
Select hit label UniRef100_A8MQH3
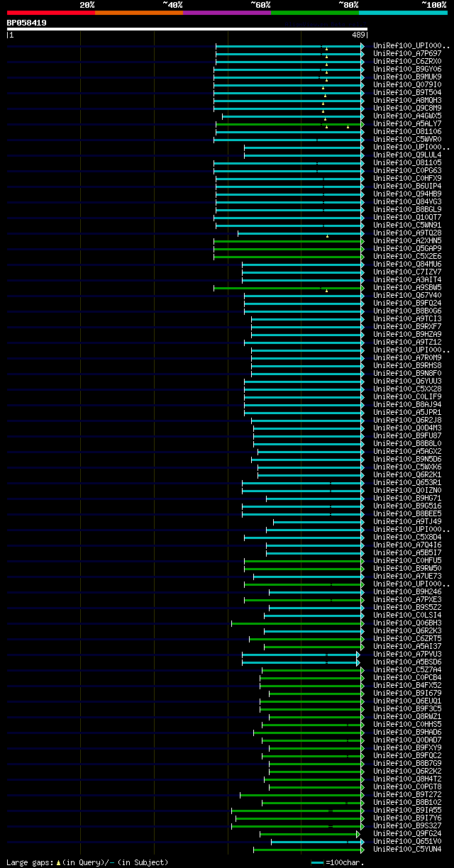pos(407,101)
